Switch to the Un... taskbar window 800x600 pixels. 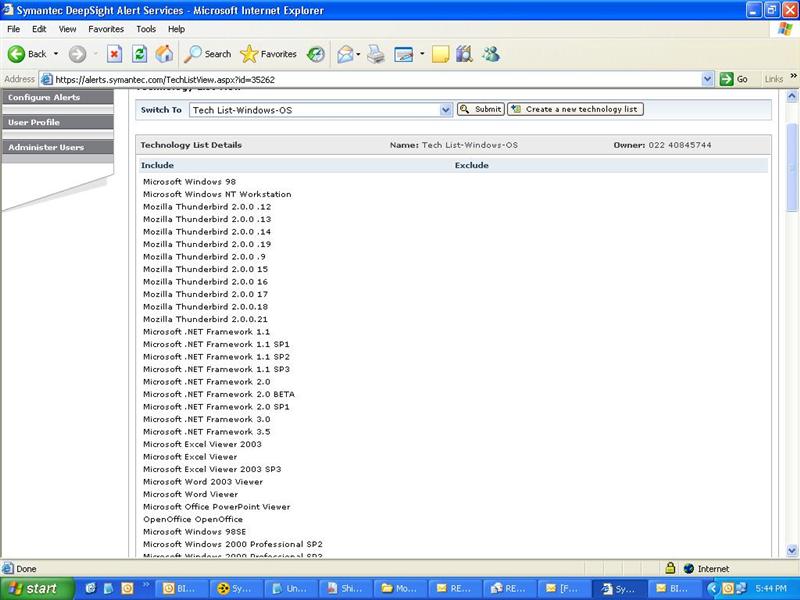pos(291,589)
